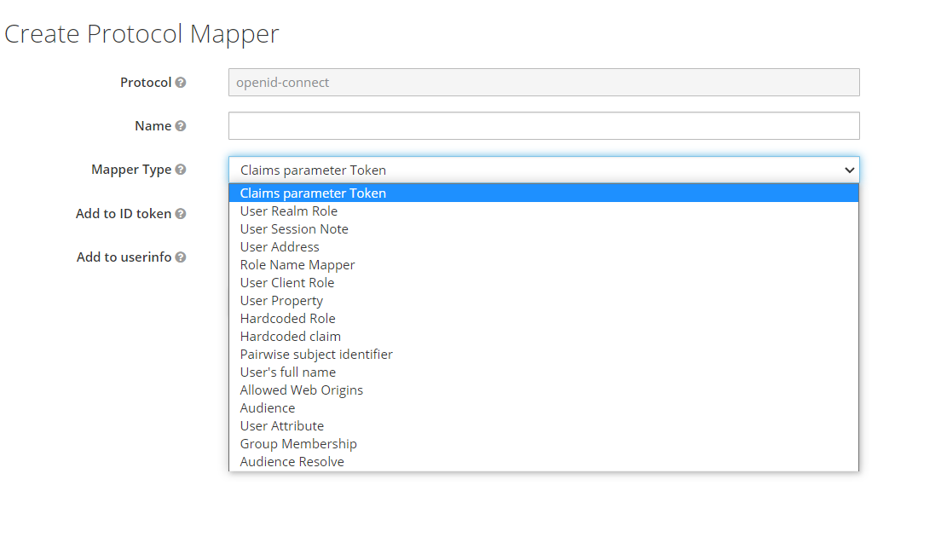Choose User Address mapper type
The width and height of the screenshot is (947, 560).
tap(544, 247)
